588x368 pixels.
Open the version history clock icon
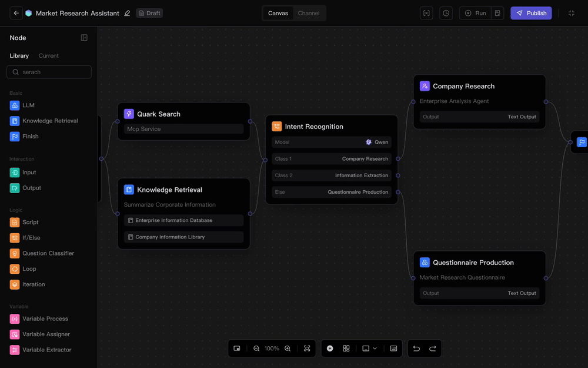coord(446,13)
